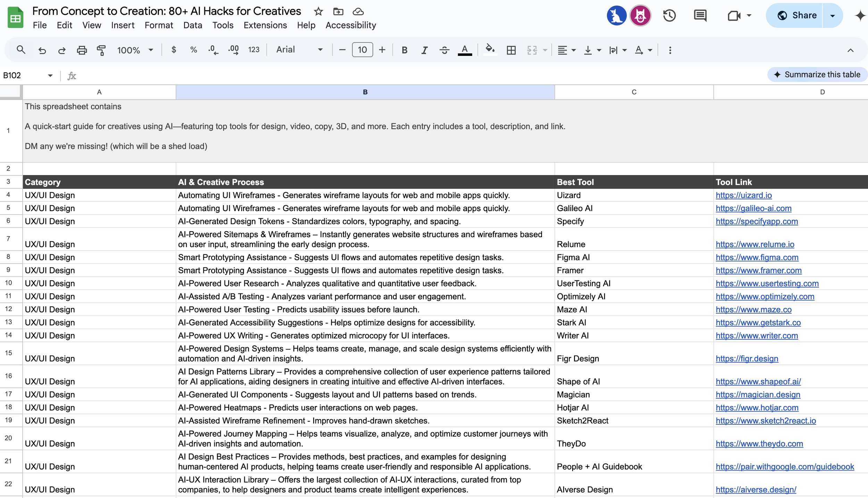Click the paint format icon
Viewport: 868px width, 498px height.
[x=101, y=50]
